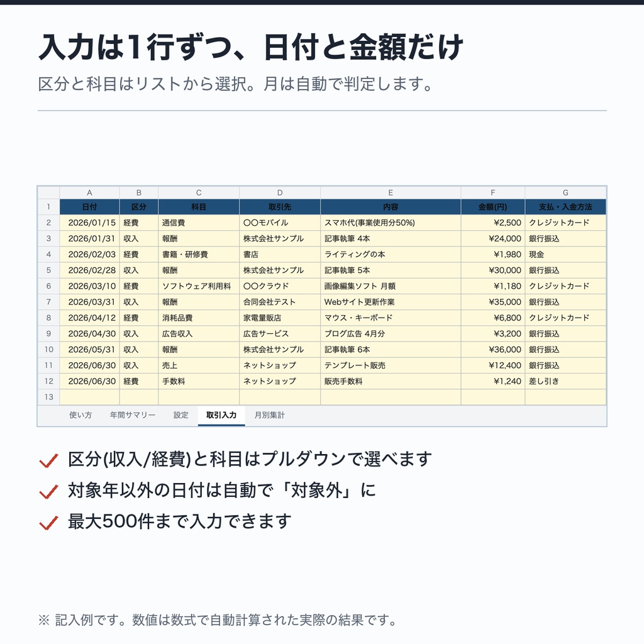Open the 設定 sheet tab
Image resolution: width=644 pixels, height=644 pixels.
180,415
